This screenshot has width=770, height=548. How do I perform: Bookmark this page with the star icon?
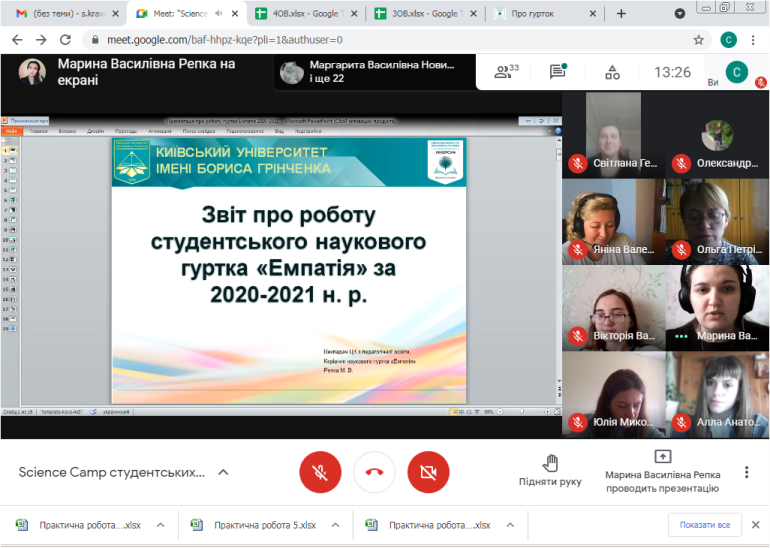point(698,40)
